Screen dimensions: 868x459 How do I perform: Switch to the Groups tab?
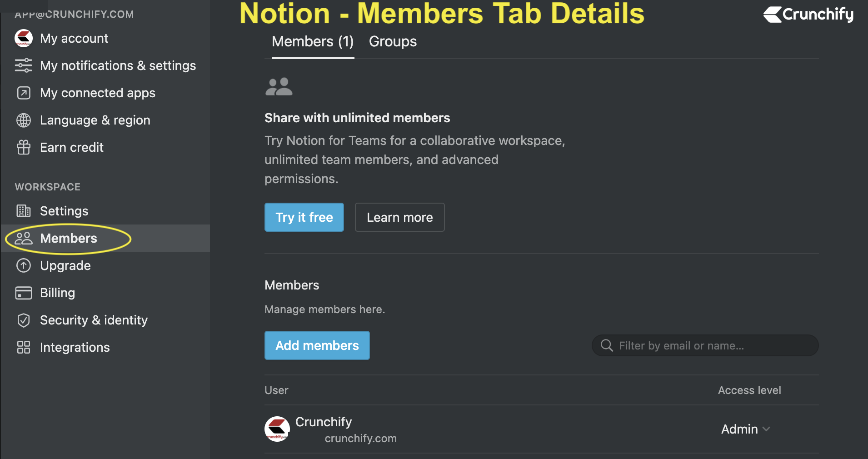coord(393,42)
